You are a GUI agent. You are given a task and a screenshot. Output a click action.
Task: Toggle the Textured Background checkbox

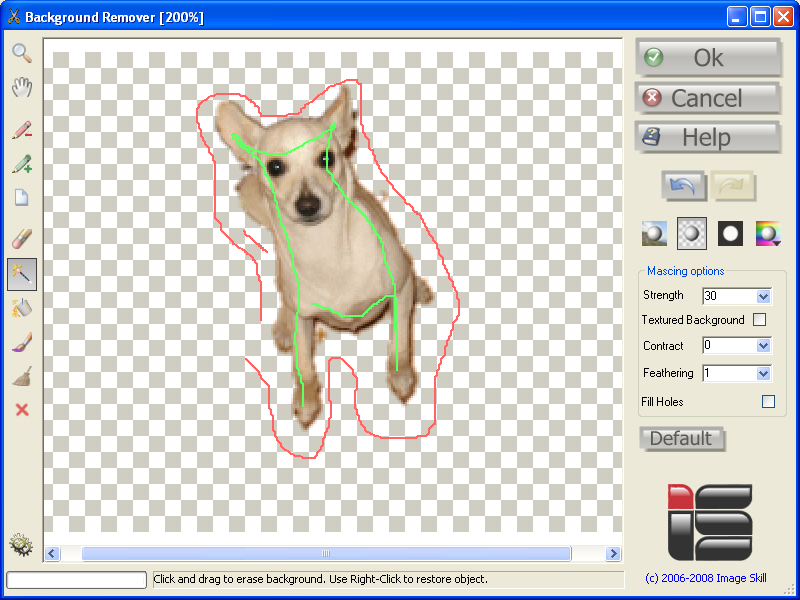(760, 320)
